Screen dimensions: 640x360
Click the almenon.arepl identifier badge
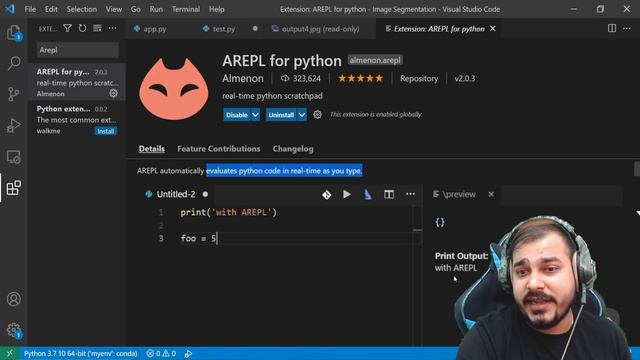pos(375,60)
